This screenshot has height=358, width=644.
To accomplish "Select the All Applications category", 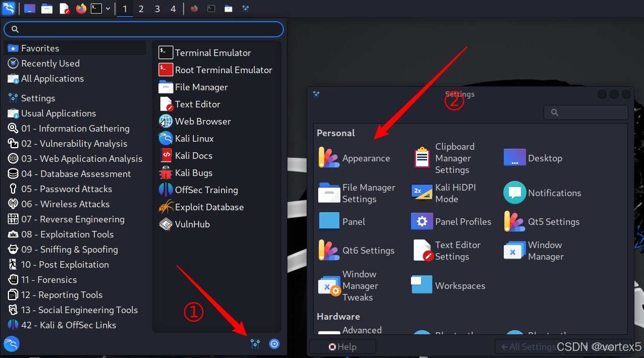I will pyautogui.click(x=75, y=78).
